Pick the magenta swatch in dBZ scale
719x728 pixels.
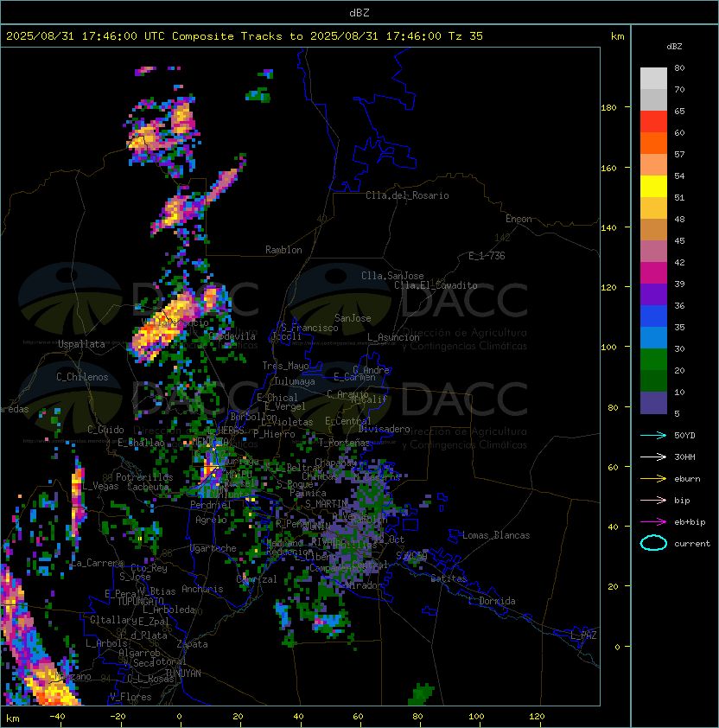tap(653, 272)
